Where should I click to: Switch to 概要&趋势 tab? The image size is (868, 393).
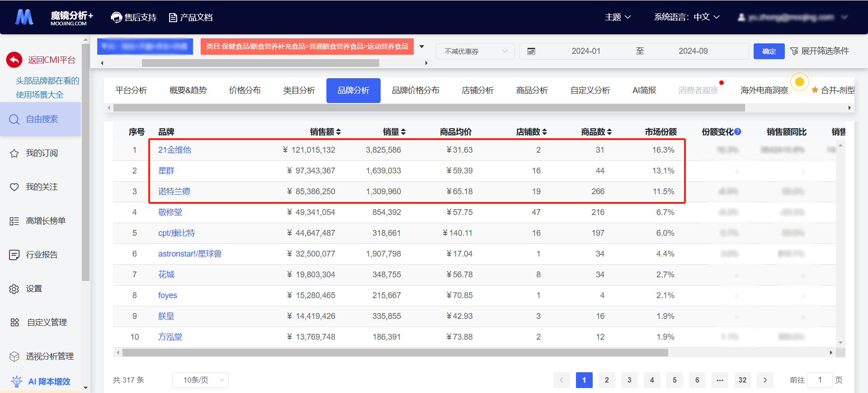[x=188, y=90]
